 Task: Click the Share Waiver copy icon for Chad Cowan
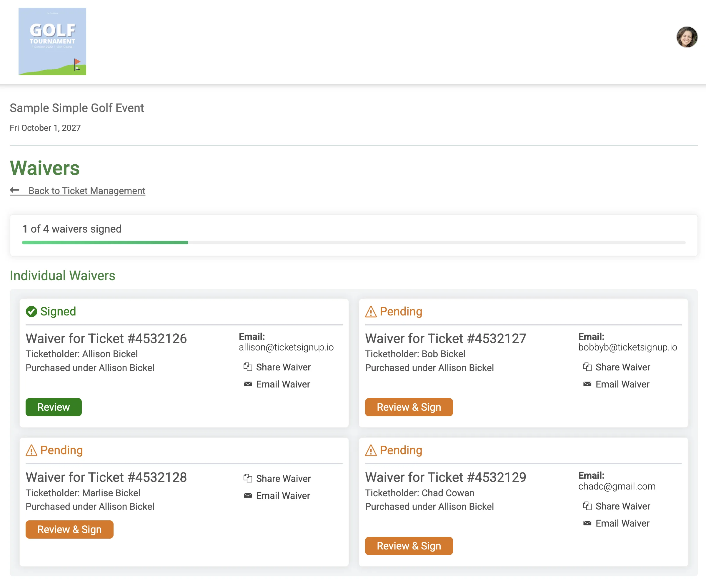tap(587, 506)
